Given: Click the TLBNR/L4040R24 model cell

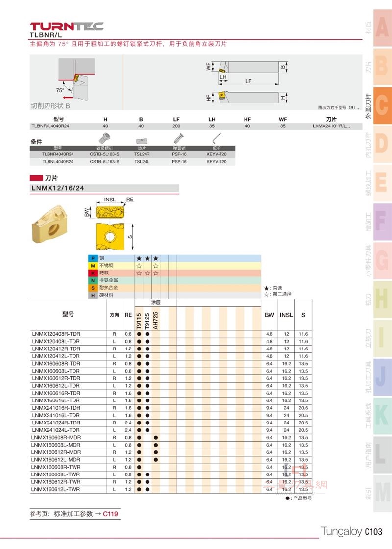Looking at the screenshot, I should coord(50,126).
